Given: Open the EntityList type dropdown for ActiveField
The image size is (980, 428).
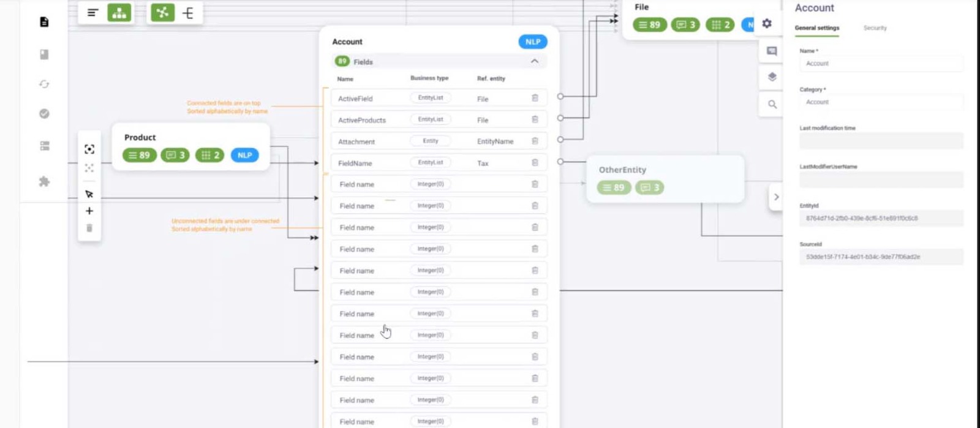Looking at the screenshot, I should point(431,98).
